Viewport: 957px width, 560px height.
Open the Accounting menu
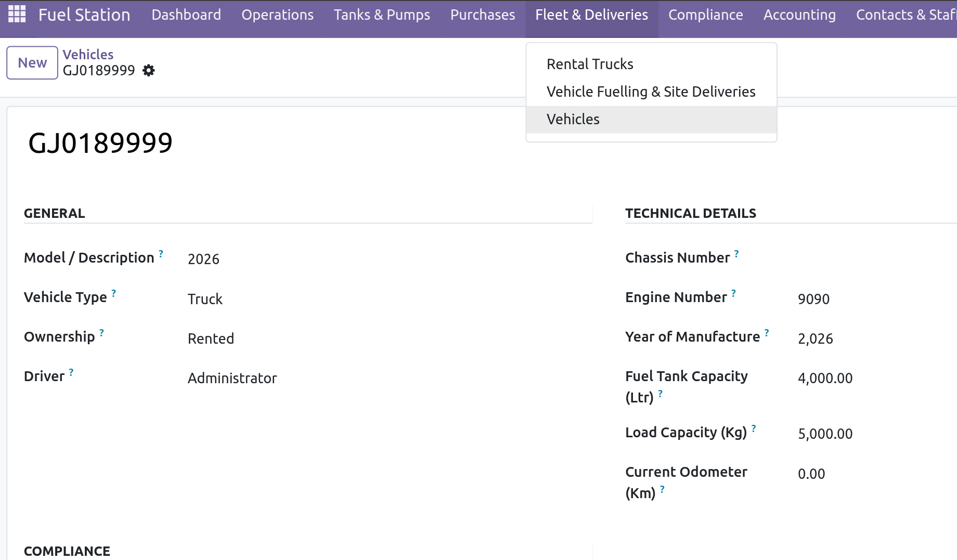(799, 15)
